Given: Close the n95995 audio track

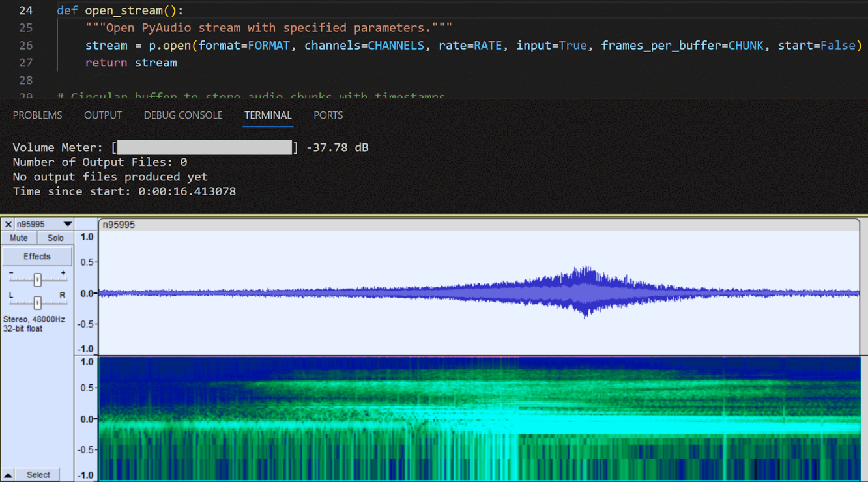Looking at the screenshot, I should [8, 224].
